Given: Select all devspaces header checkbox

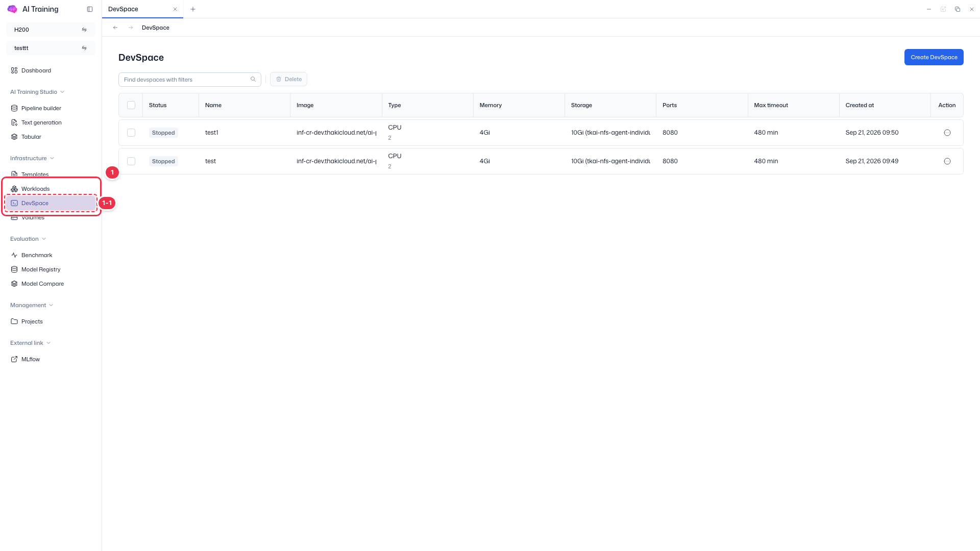Looking at the screenshot, I should (x=131, y=105).
